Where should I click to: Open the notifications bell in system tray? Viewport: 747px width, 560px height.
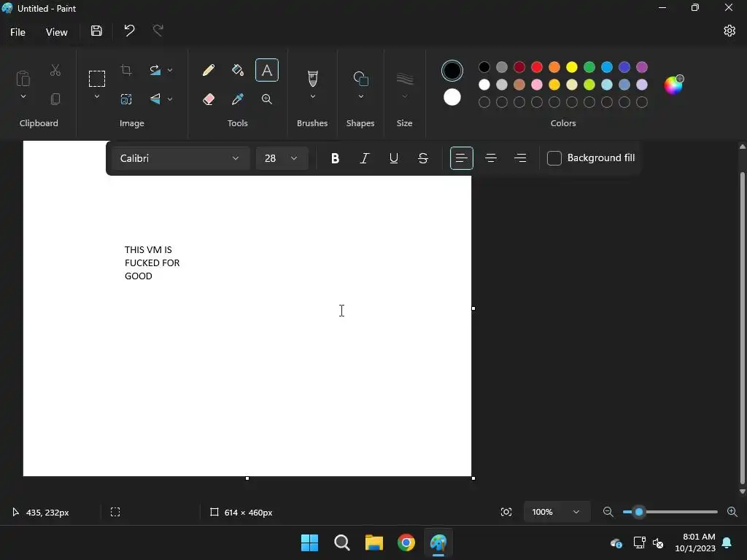pyautogui.click(x=727, y=542)
